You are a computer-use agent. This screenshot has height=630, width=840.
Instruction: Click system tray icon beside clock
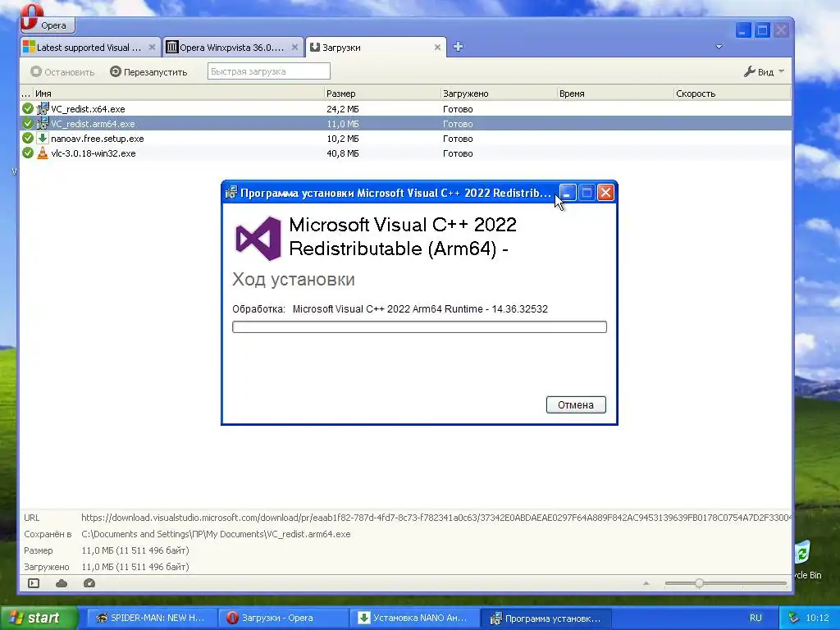point(794,618)
